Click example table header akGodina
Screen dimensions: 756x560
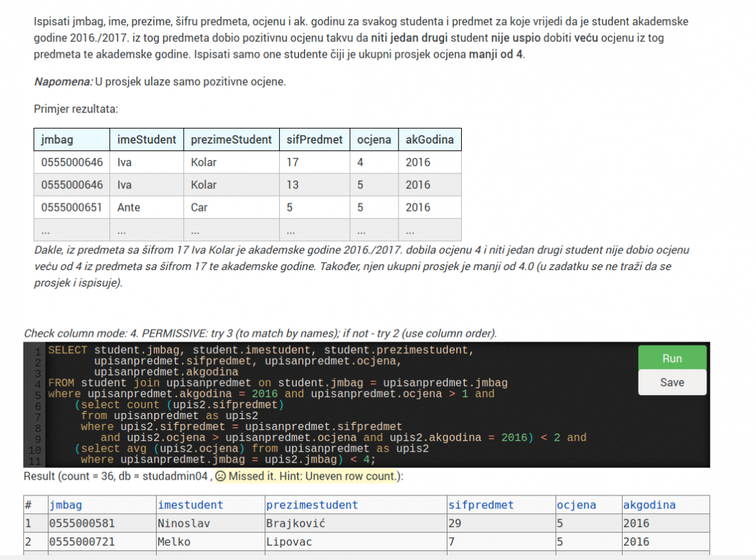(430, 139)
